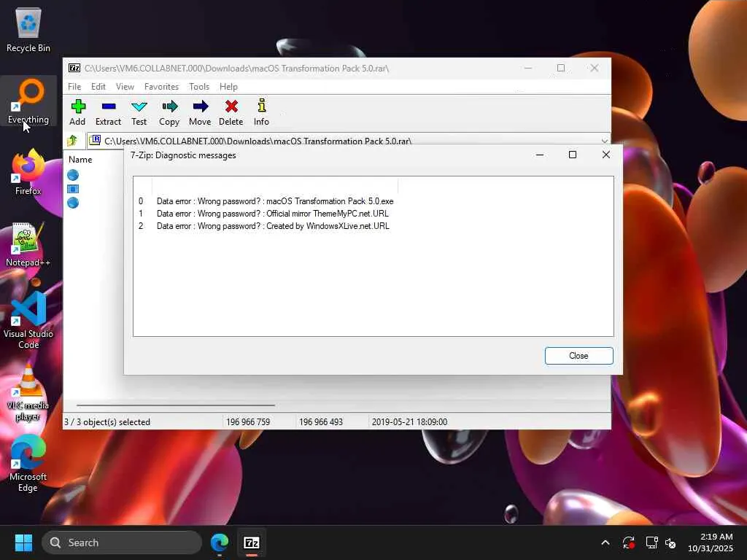Click the network tray icon
This screenshot has width=747, height=560.
pos(651,542)
